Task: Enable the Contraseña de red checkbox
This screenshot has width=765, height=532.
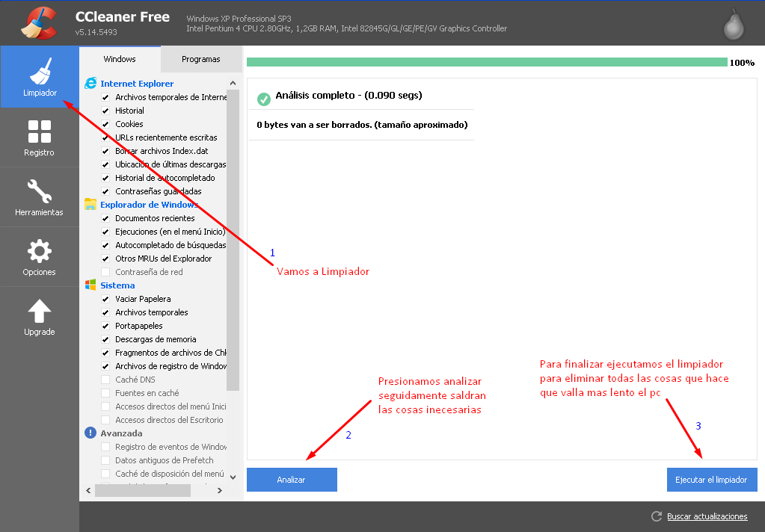Action: coord(105,272)
